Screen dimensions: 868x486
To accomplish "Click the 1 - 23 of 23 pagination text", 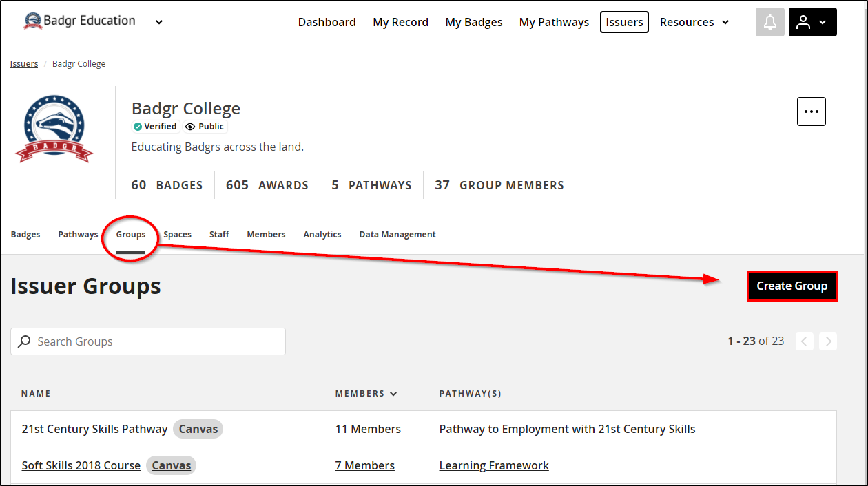I will (x=756, y=341).
